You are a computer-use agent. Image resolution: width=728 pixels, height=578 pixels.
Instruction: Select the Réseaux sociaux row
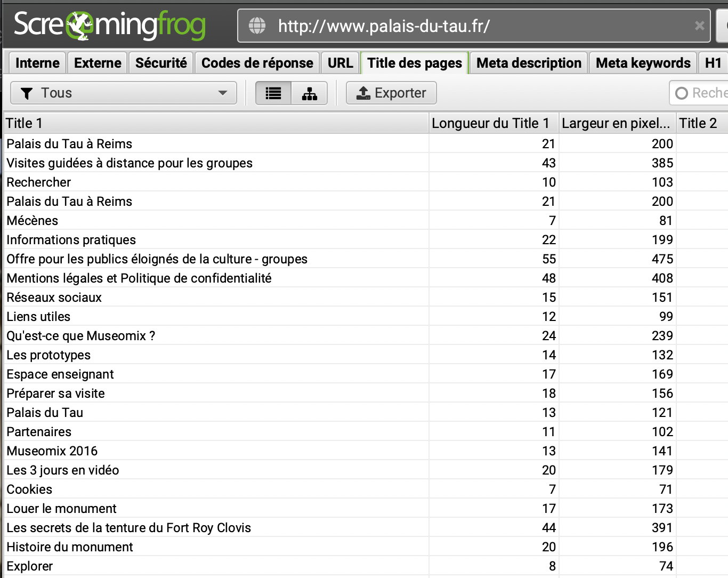[x=366, y=297]
